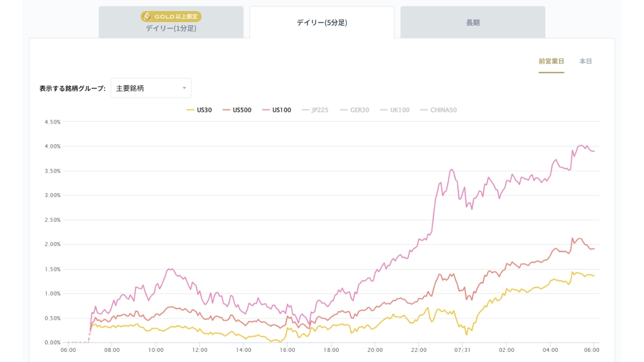
Task: Switch to 本日 chart data
Action: 586,61
